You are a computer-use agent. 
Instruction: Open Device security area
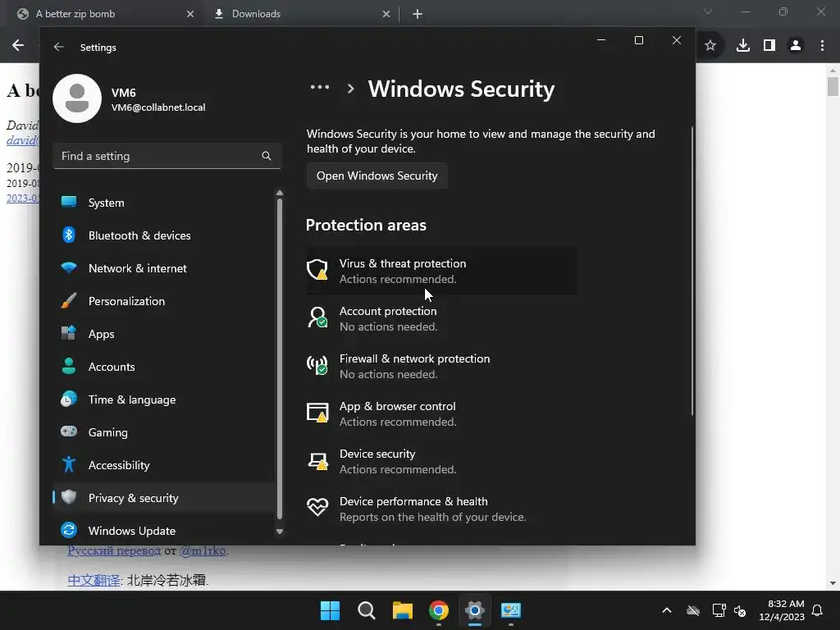tap(441, 461)
